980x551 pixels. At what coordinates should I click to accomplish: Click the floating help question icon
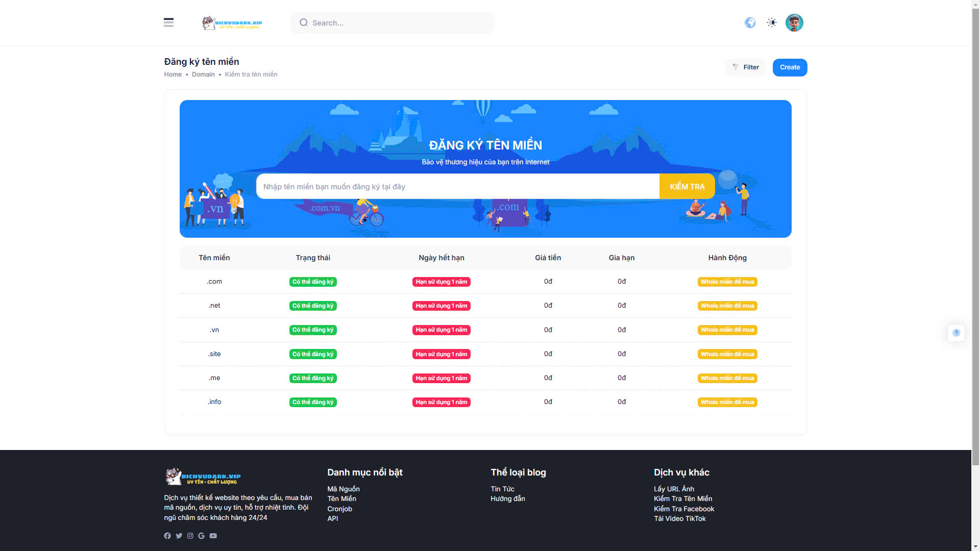956,333
